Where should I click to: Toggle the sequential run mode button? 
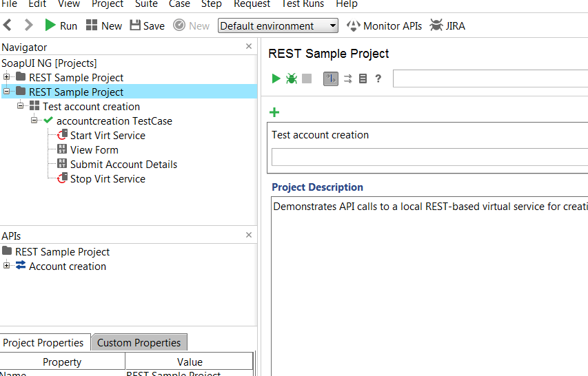click(x=331, y=79)
